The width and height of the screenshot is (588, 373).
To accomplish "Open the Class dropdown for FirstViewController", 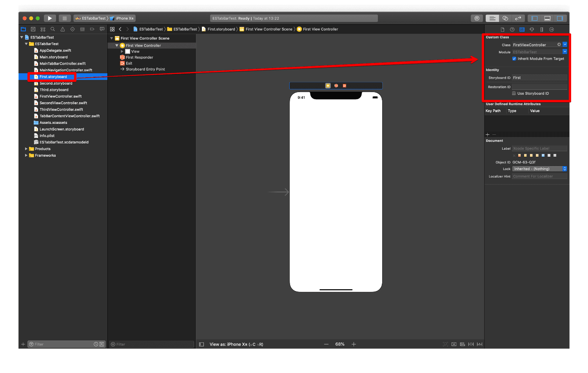I will 565,45.
